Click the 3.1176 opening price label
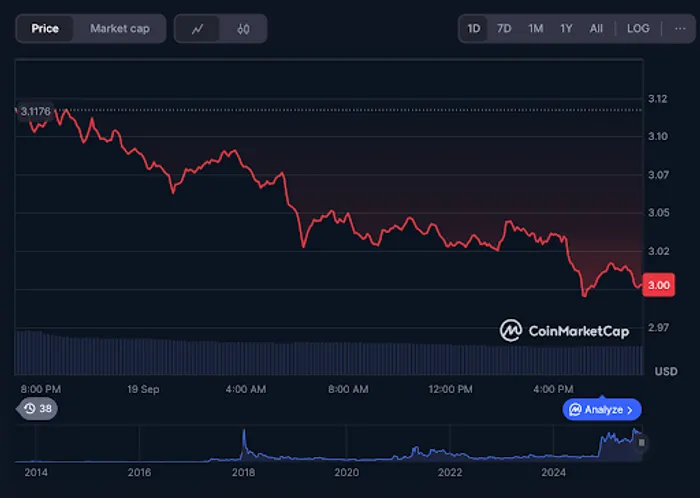700x498 pixels. (x=35, y=111)
